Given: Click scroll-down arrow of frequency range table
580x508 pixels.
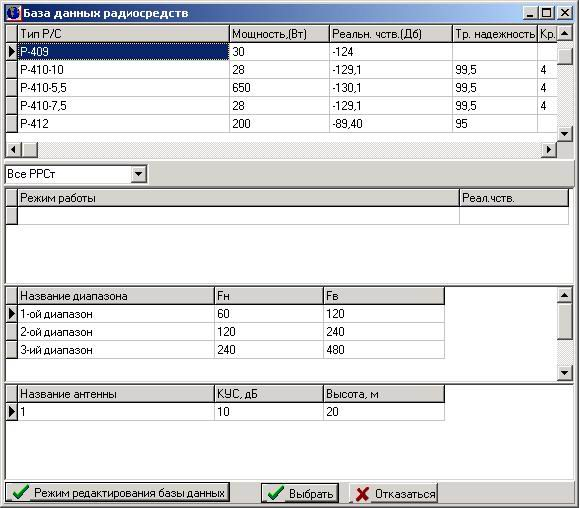Looking at the screenshot, I should tap(564, 373).
